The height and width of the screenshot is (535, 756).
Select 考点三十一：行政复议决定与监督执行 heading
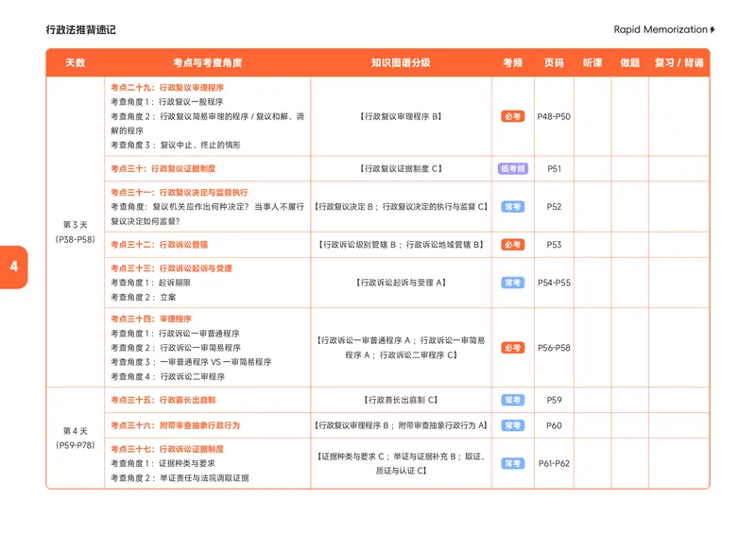point(179,192)
